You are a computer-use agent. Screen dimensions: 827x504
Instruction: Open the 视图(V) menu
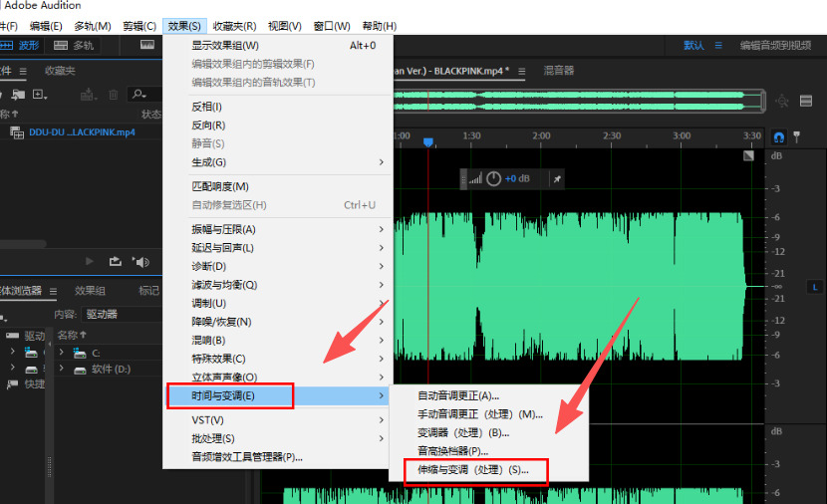pos(285,26)
